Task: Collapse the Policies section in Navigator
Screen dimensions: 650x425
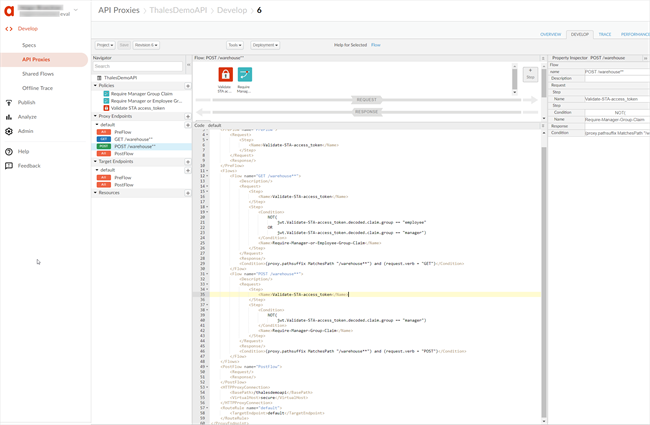Action: click(x=95, y=86)
